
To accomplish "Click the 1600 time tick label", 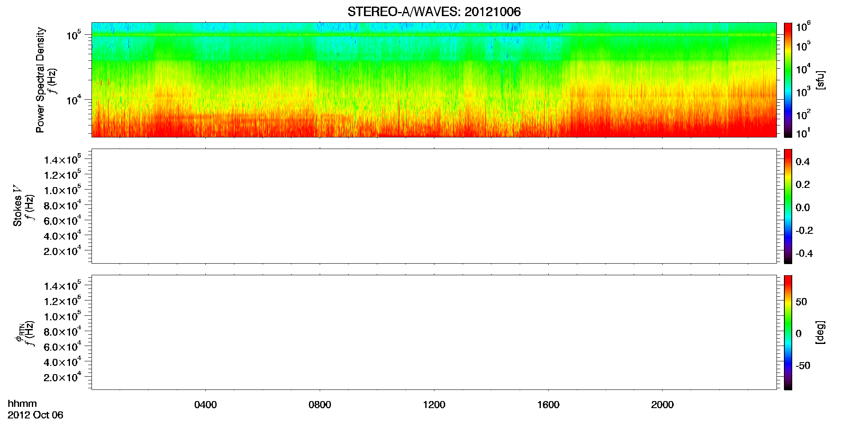I will (x=548, y=405).
